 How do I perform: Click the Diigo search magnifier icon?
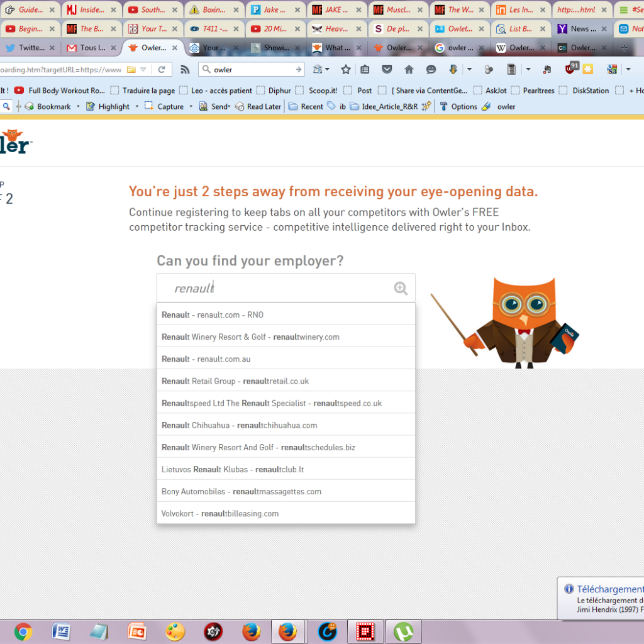click(6, 106)
